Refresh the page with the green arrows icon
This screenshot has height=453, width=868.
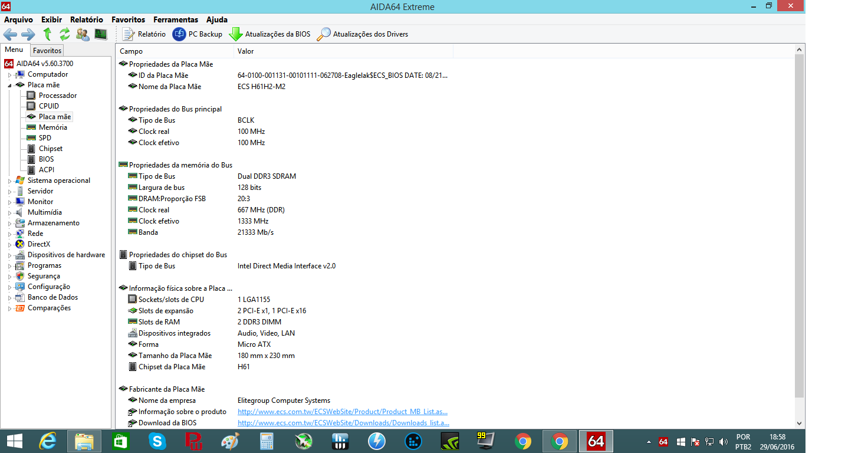pos(65,34)
